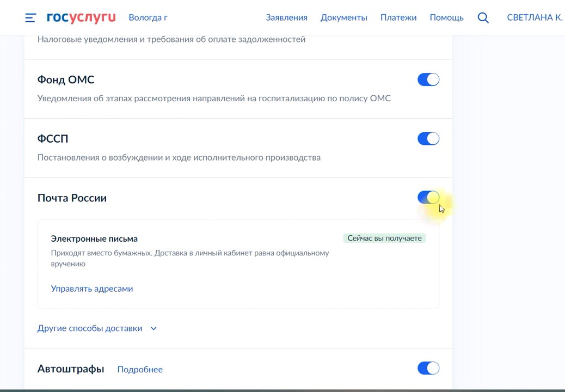Switch off Почта России toggle
565x392 pixels.
428,198
